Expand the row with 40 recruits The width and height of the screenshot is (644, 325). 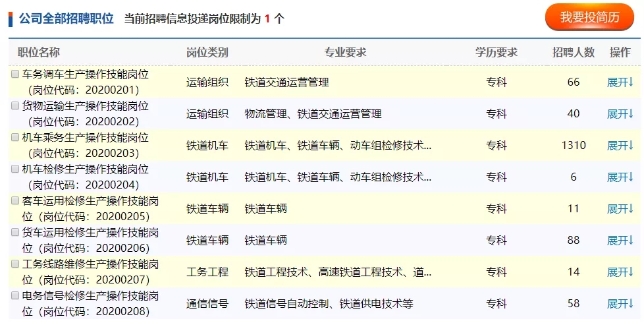pyautogui.click(x=620, y=114)
